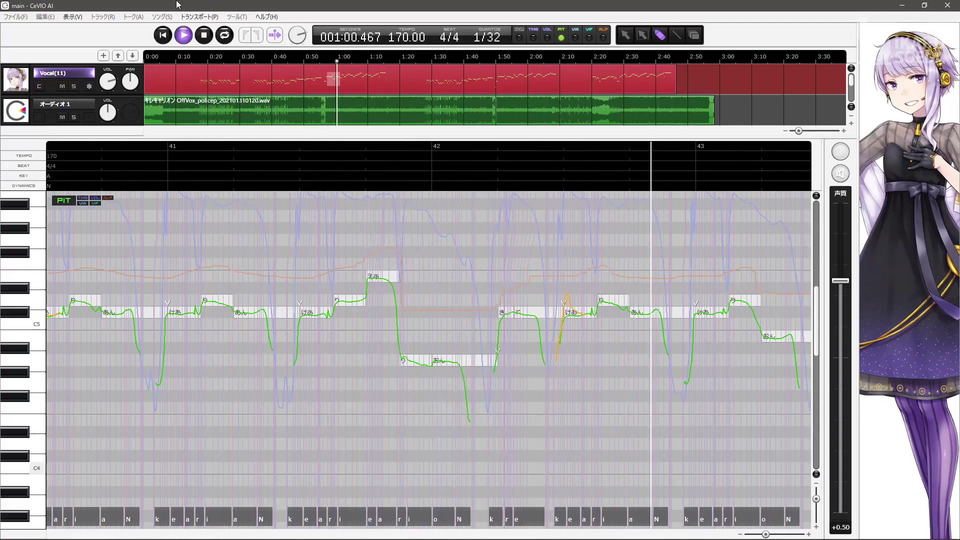Select the eraser tool in toolbar
The height and width of the screenshot is (540, 960).
[x=694, y=35]
